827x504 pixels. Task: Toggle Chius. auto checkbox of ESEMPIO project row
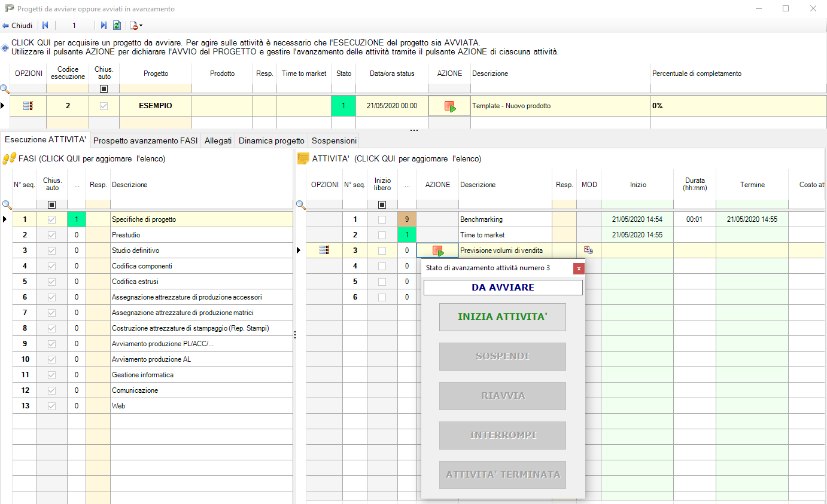tap(104, 106)
